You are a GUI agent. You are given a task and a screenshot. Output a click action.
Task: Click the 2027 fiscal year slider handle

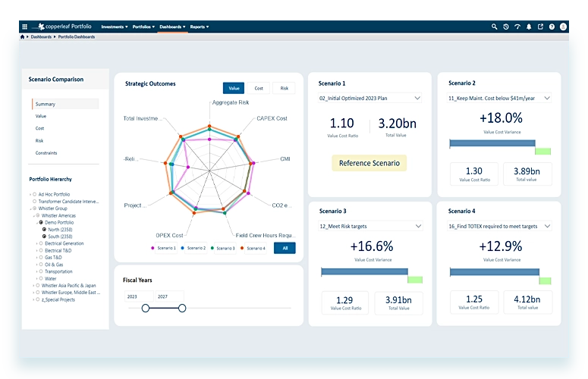pos(182,308)
